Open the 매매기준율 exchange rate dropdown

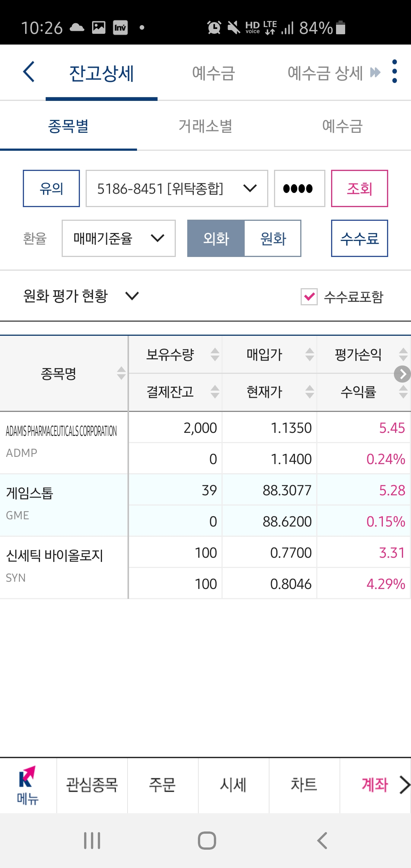(119, 238)
